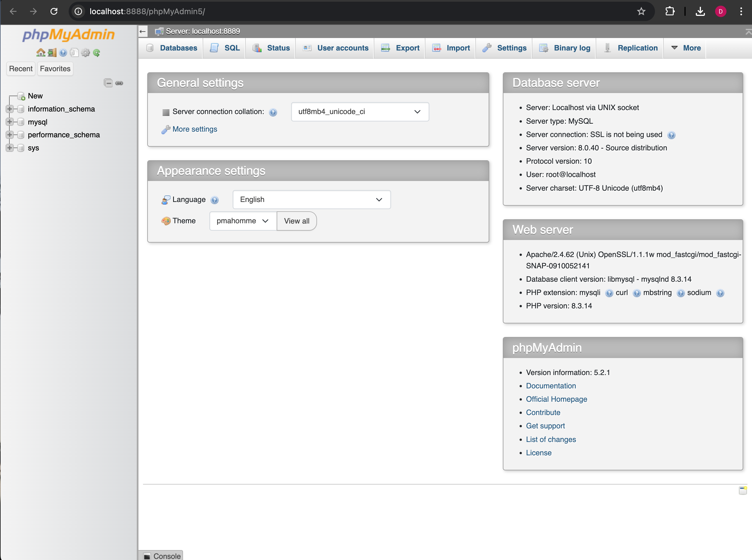Expand the sys database node
The height and width of the screenshot is (560, 752).
[x=9, y=148]
